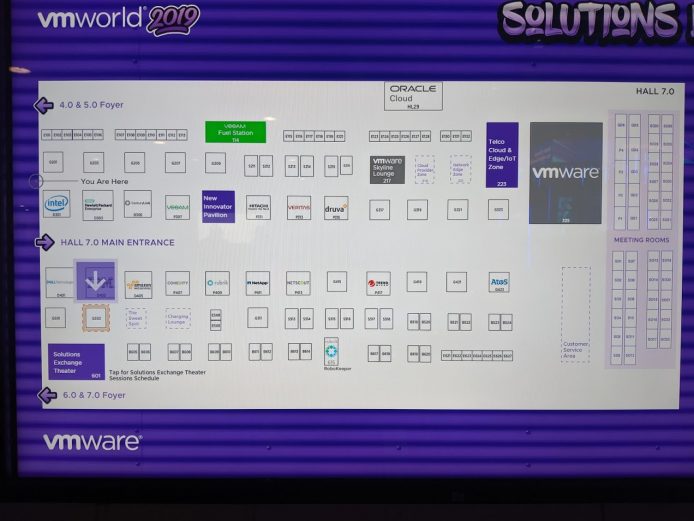
Task: Tap the Trend Micro booth logo
Action: 378,284
